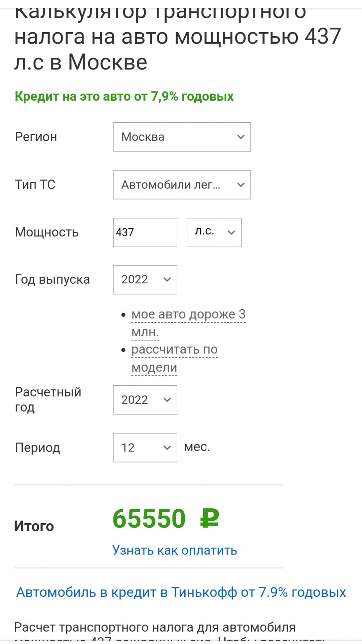Click link рассчитать по модели

pos(175,358)
